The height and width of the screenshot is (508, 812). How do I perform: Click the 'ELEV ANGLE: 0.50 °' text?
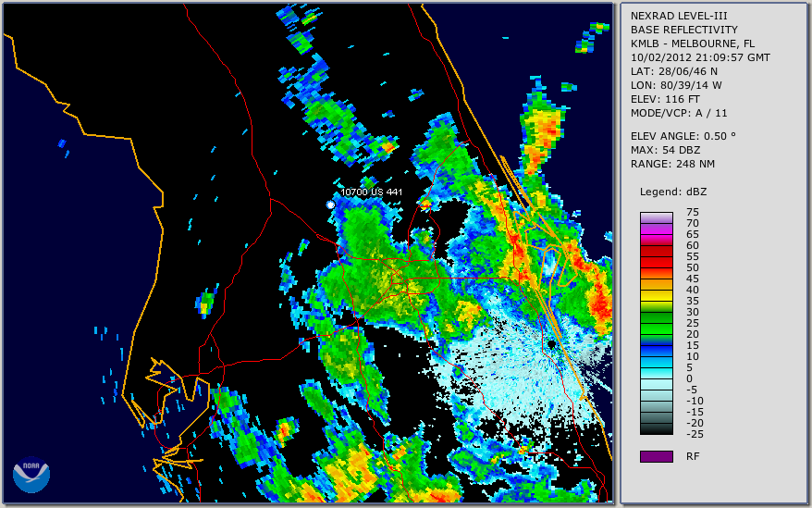click(683, 136)
